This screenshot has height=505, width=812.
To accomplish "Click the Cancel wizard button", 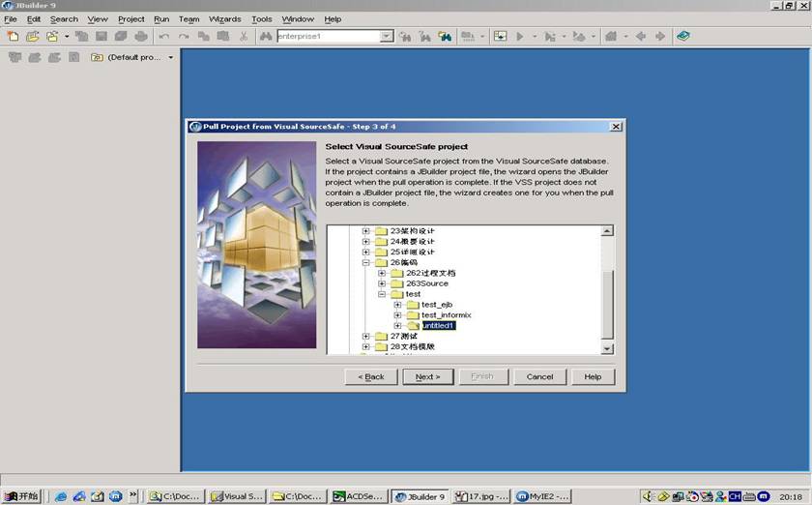I will tap(539, 377).
